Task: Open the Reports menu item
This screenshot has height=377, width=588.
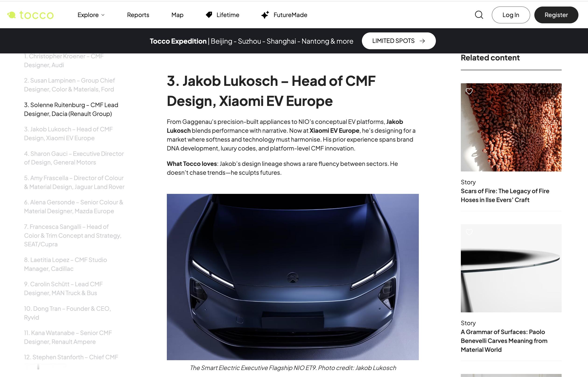Action: tap(138, 15)
